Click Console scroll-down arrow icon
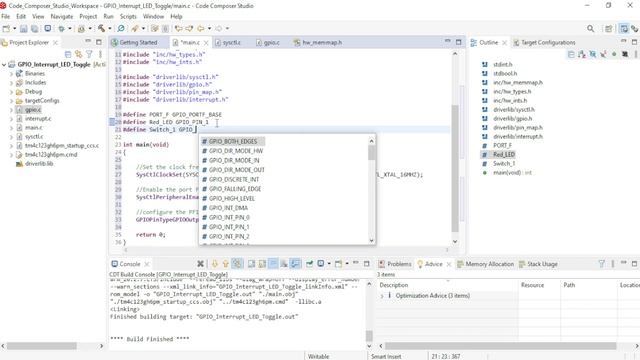This screenshot has width=640, height=360. [215, 264]
